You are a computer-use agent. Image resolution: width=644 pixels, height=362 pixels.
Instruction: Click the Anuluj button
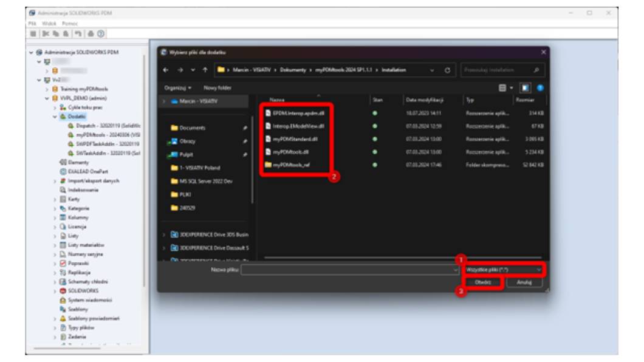pyautogui.click(x=524, y=282)
